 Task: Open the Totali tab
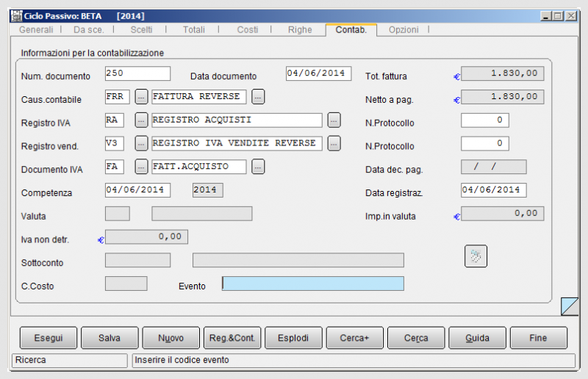(x=193, y=29)
